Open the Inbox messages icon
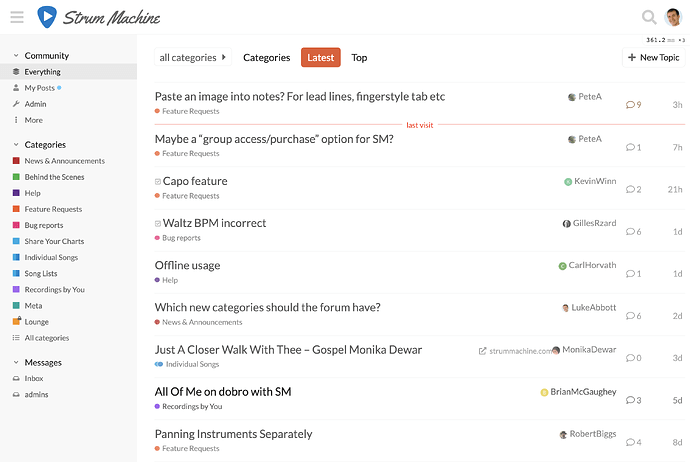The height and width of the screenshot is (462, 690). tap(16, 378)
